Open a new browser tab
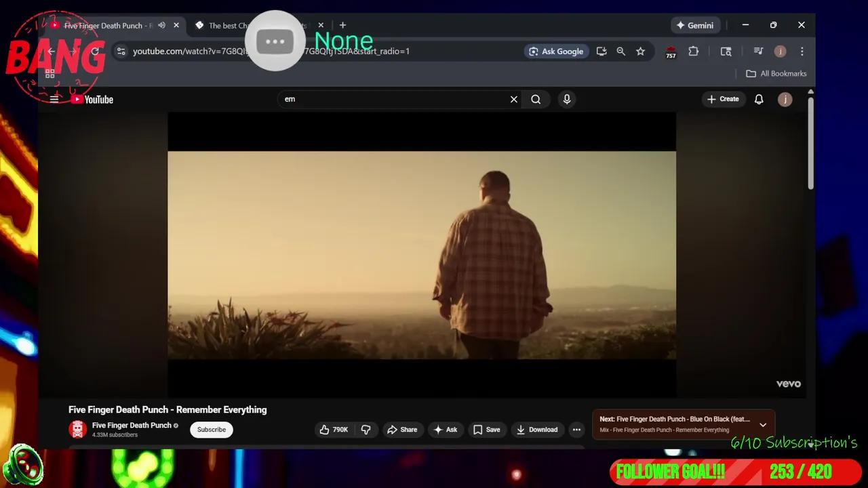Screen dimensions: 868x488 (x=342, y=26)
